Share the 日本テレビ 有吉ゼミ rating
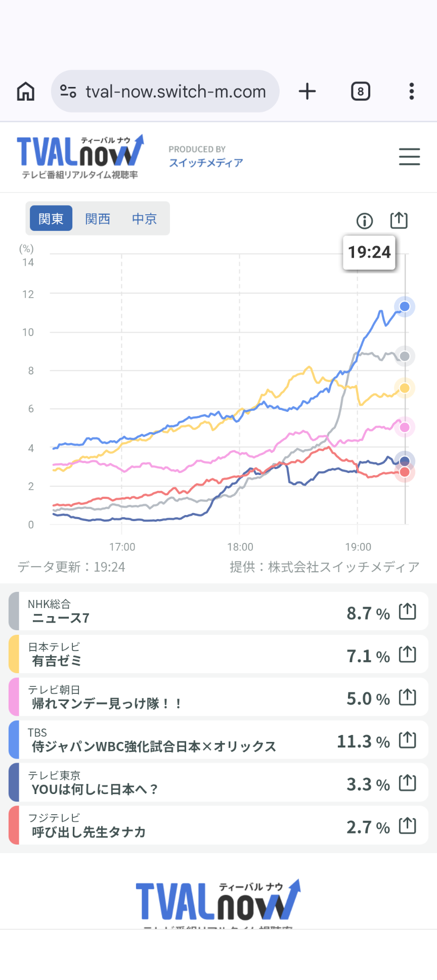The height and width of the screenshot is (980, 437). 407,655
